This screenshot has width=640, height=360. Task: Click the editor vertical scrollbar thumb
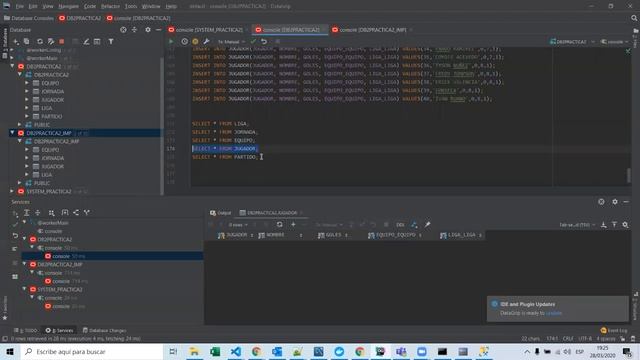[x=629, y=176]
